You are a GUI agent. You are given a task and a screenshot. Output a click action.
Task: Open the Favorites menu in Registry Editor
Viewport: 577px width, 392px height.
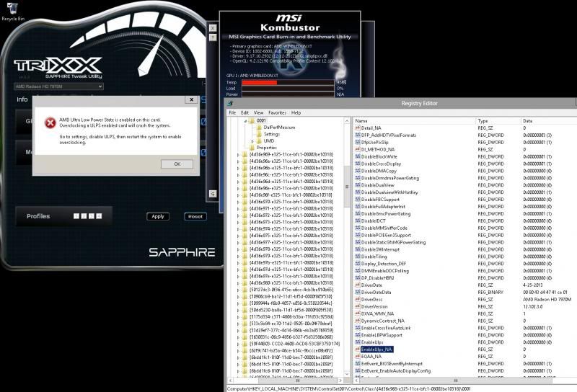[x=277, y=112]
